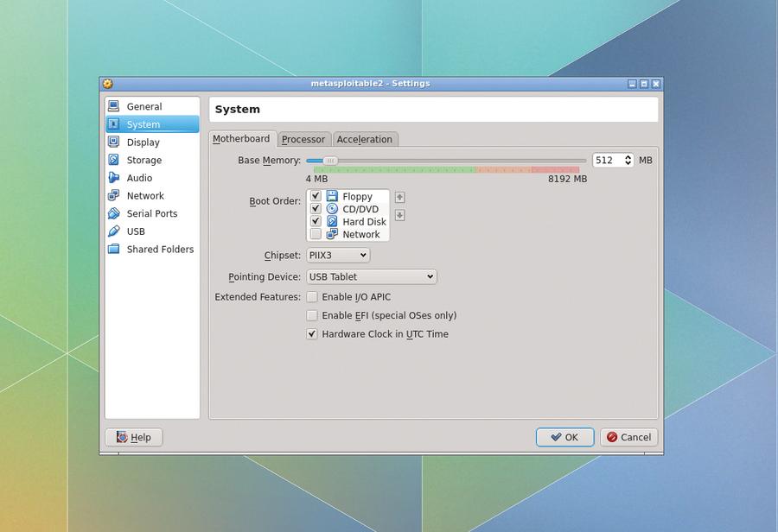Check the Network boot order checkbox
The height and width of the screenshot is (532, 778).
click(x=316, y=234)
